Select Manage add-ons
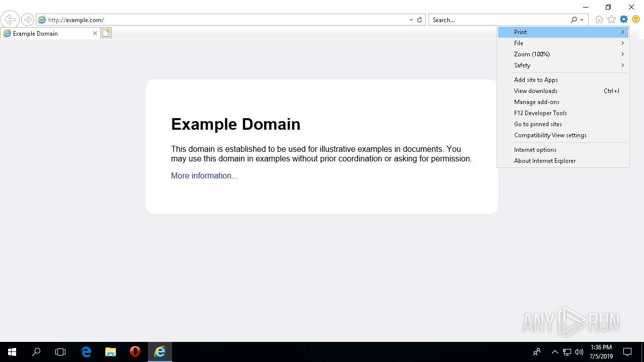This screenshot has width=644, height=362. click(563, 102)
